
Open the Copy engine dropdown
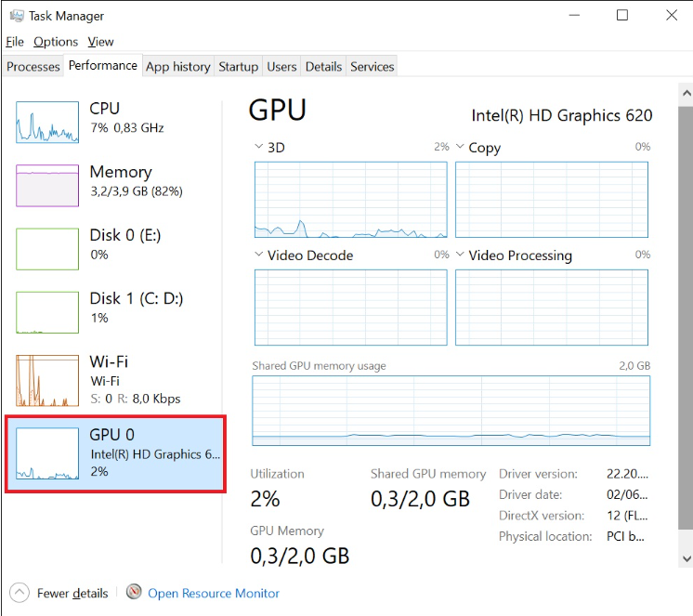click(460, 148)
